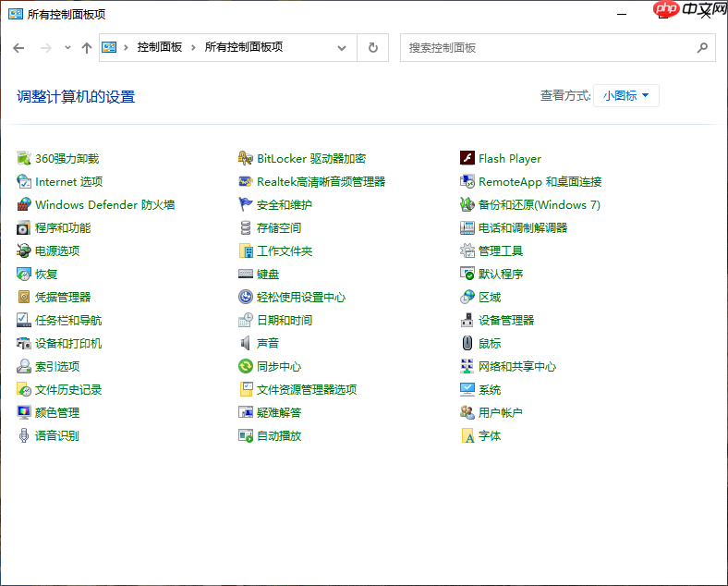This screenshot has width=728, height=586.
Task: Open the 系统 link
Action: click(490, 389)
